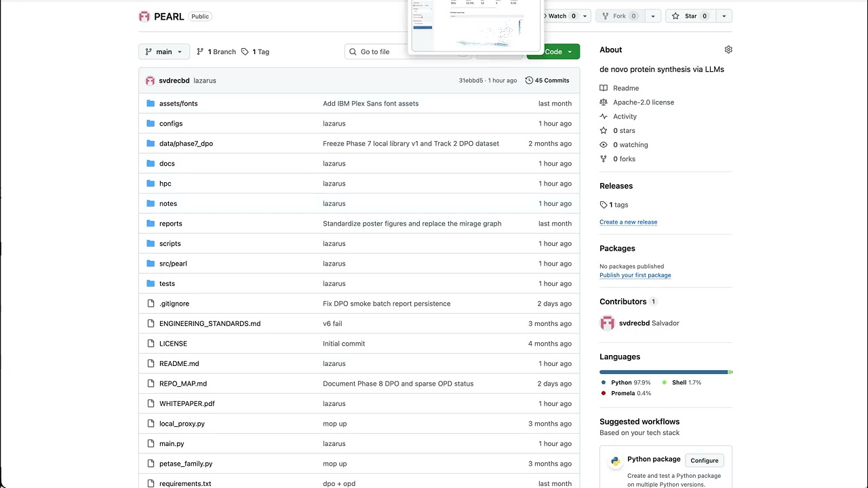Click the file icon beside main.py
868x488 pixels.
pyautogui.click(x=151, y=443)
